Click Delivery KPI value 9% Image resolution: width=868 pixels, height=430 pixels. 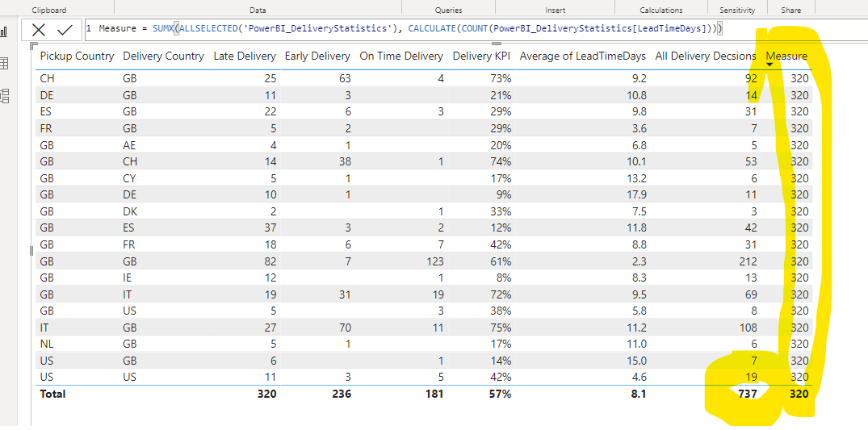pyautogui.click(x=505, y=194)
